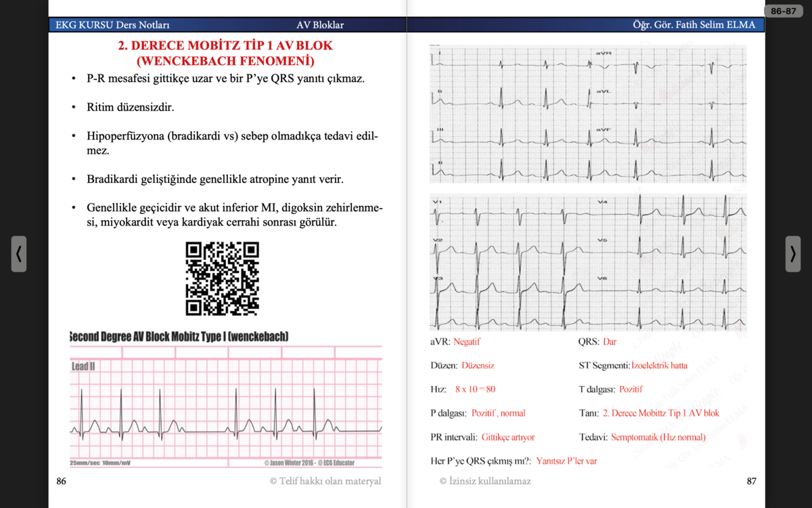Click the chest leads V1-V6 ECG image
This screenshot has height=508, width=812.
coord(588,262)
